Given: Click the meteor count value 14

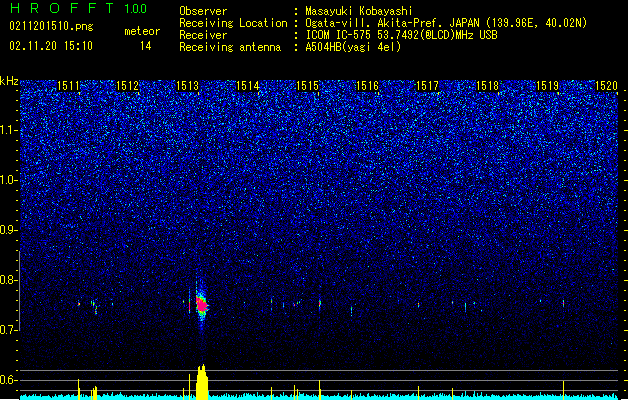Looking at the screenshot, I should tap(145, 46).
